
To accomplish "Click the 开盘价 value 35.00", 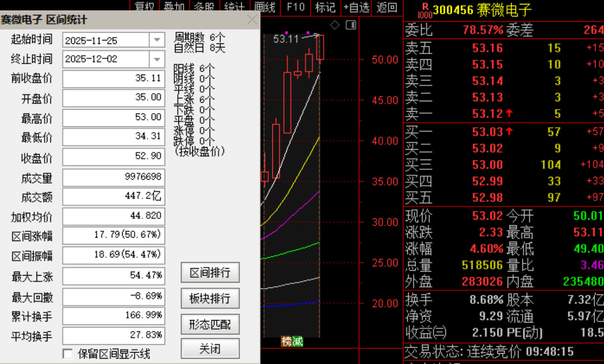I will tap(114, 98).
